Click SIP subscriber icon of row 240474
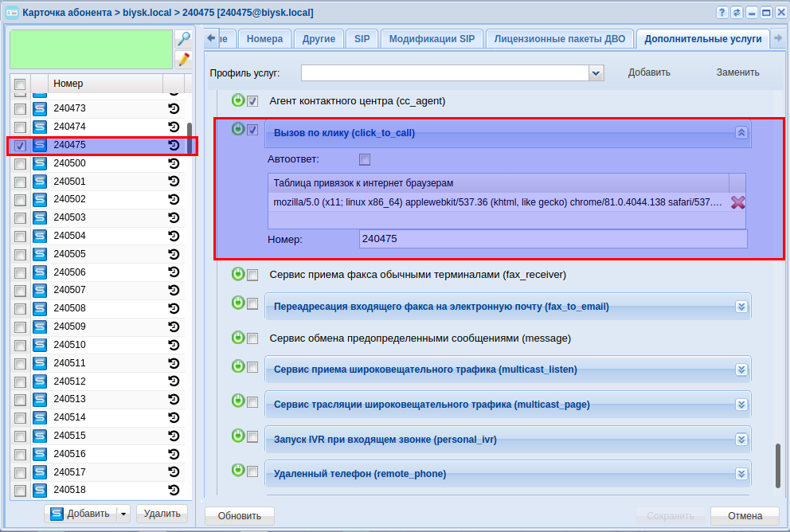The image size is (790, 532). click(40, 127)
